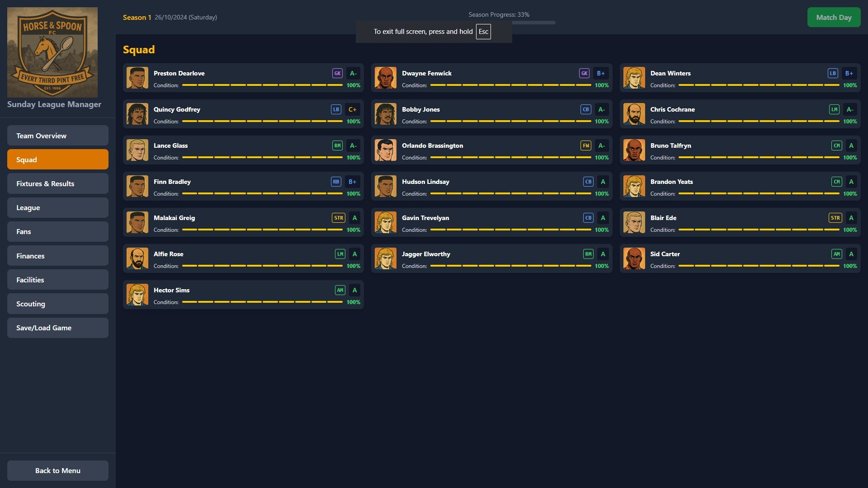Switch to the Scouting section
The image size is (868, 488).
[x=57, y=304]
